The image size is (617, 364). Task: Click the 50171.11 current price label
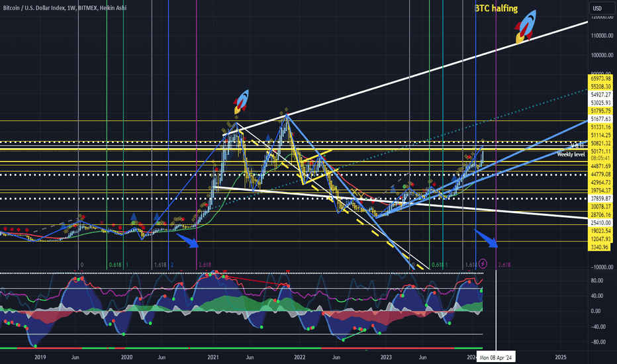click(x=601, y=151)
